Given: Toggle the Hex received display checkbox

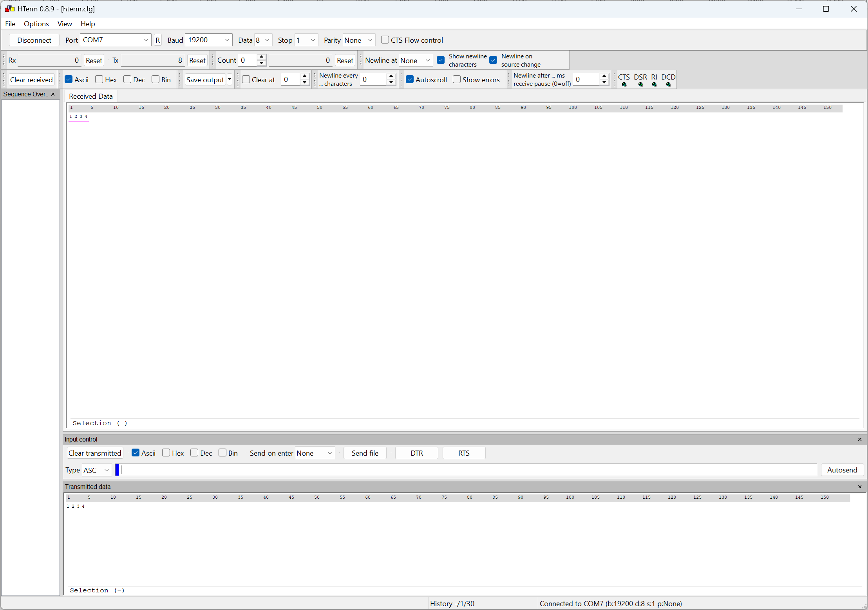Looking at the screenshot, I should click(99, 80).
